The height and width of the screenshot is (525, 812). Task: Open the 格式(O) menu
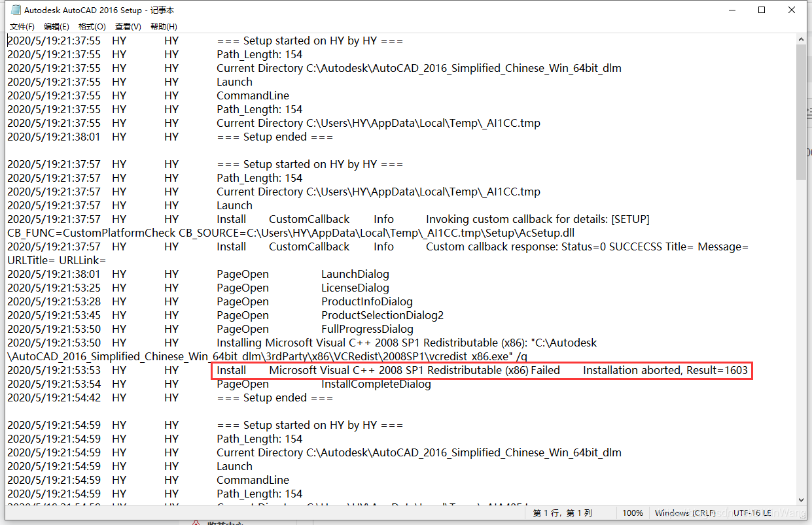click(92, 26)
